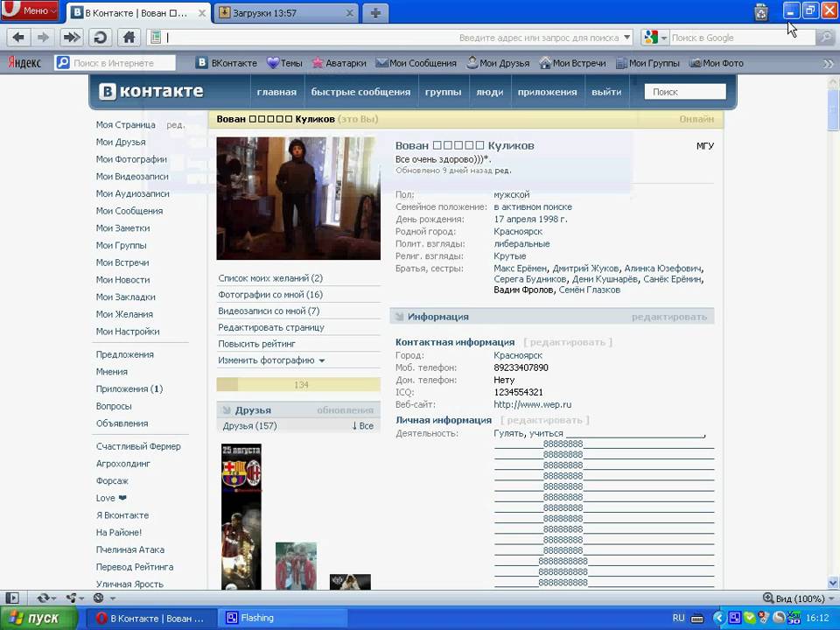The image size is (840, 630).
Task: Click the browser Back arrow button
Action: pyautogui.click(x=17, y=38)
